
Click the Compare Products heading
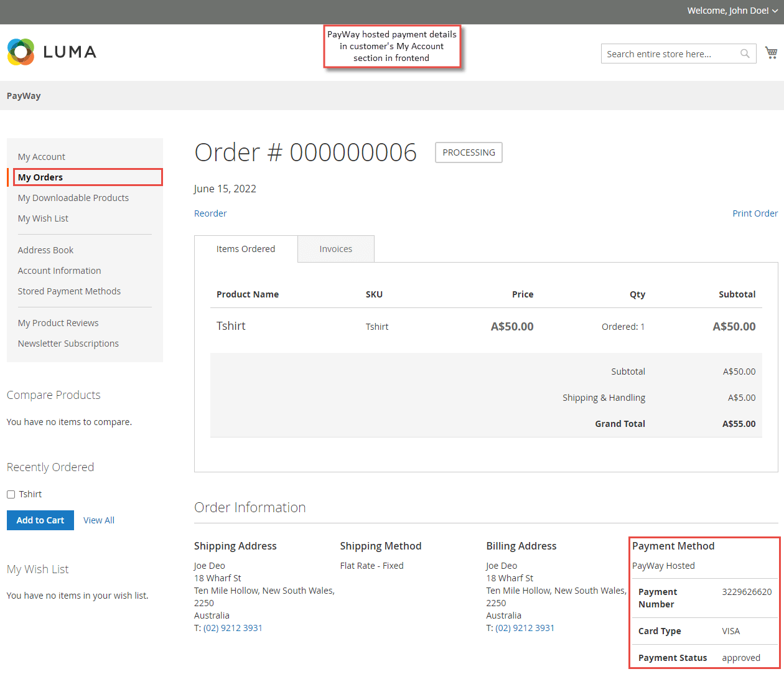pyautogui.click(x=54, y=395)
